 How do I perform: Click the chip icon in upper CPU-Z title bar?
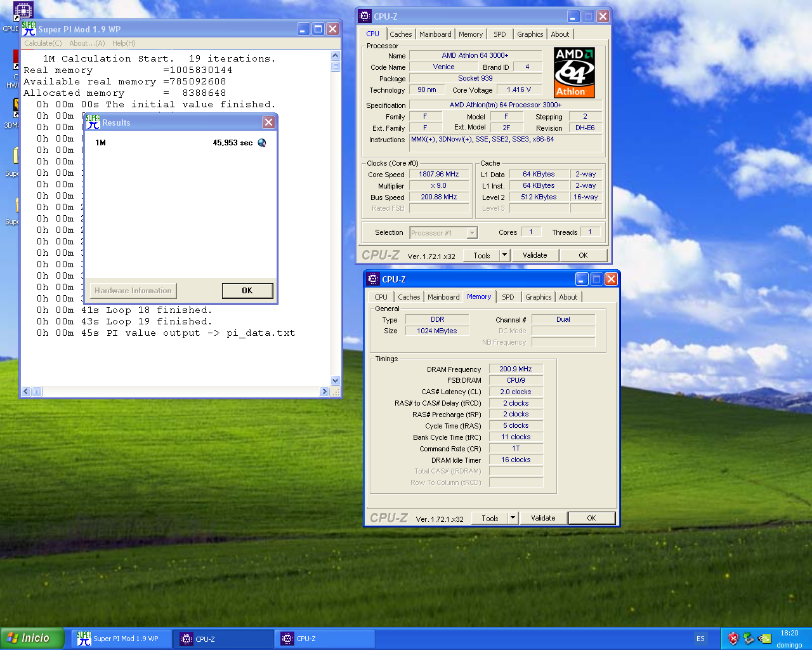tap(365, 17)
